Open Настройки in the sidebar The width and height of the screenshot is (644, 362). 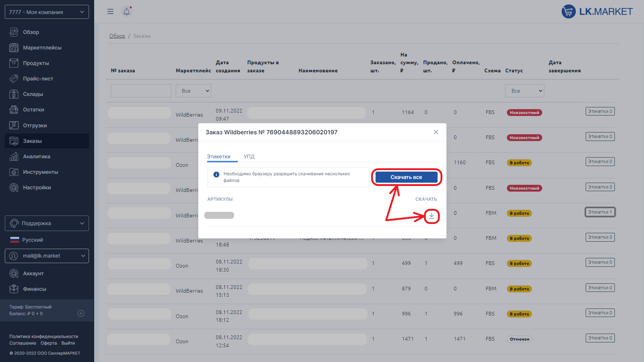pyautogui.click(x=37, y=187)
